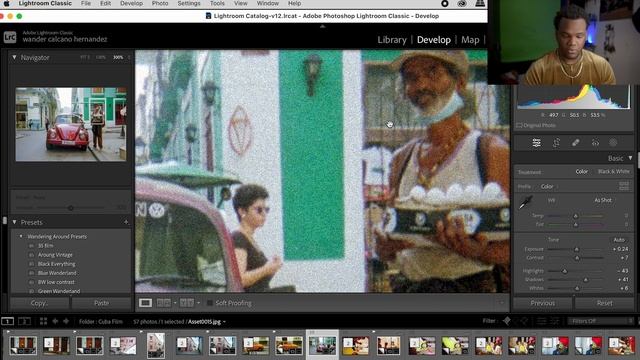Filter filmstrip by flagged status
Viewport: 640px width, 360px height.
click(507, 321)
